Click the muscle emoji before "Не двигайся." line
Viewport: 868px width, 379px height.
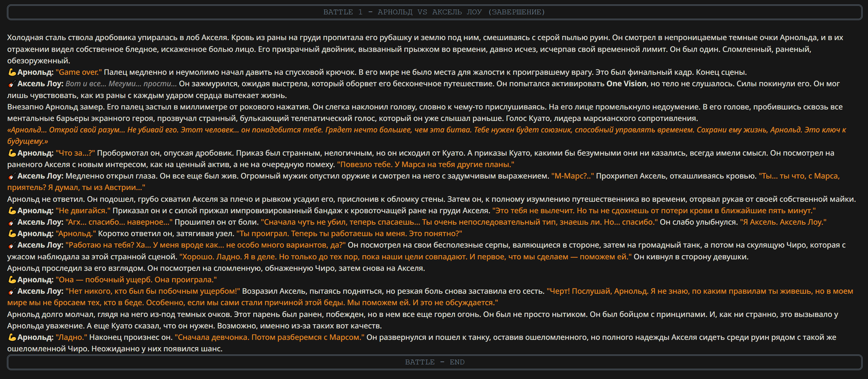pos(12,211)
